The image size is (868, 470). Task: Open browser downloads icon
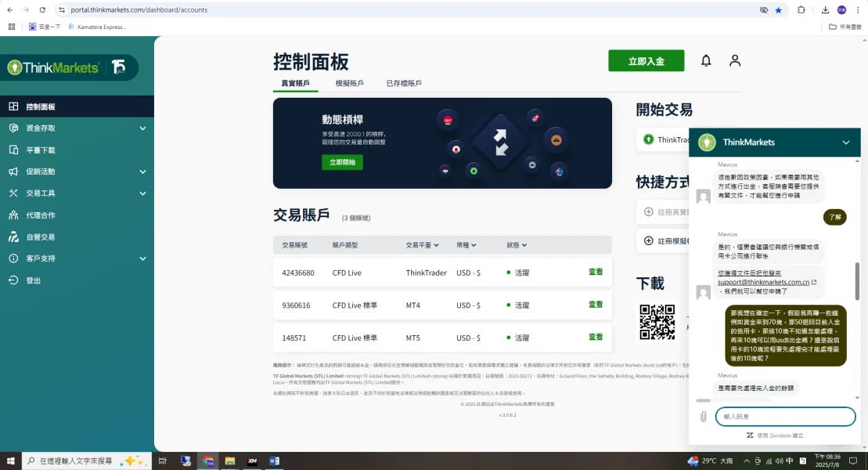click(825, 10)
